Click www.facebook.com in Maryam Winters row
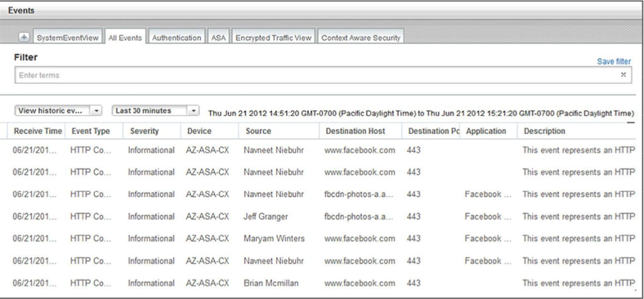644x299 pixels. pyautogui.click(x=360, y=239)
